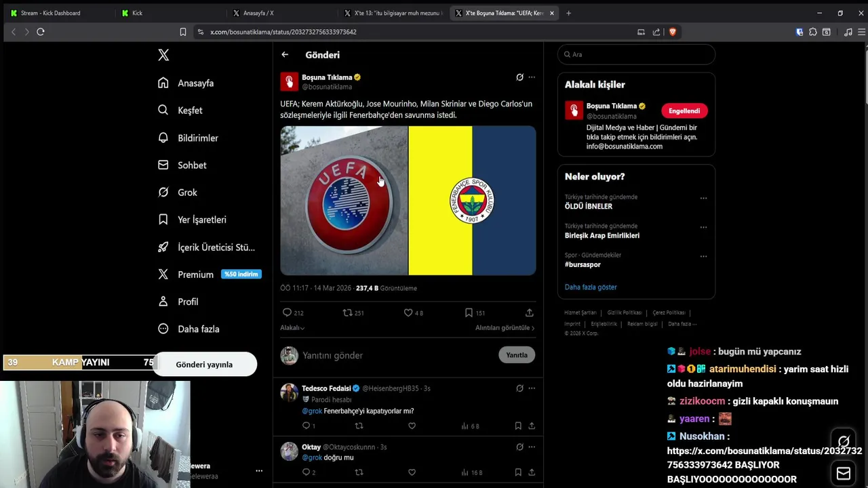The image size is (868, 488).
Task: Open Premium sidebar item
Action: pos(209,274)
